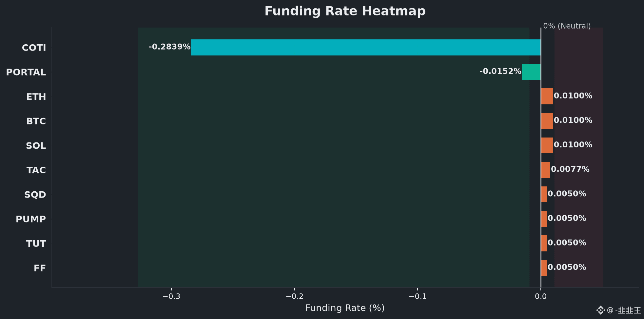Select the ETH orange bar
The image size is (644, 319).
pyautogui.click(x=547, y=96)
